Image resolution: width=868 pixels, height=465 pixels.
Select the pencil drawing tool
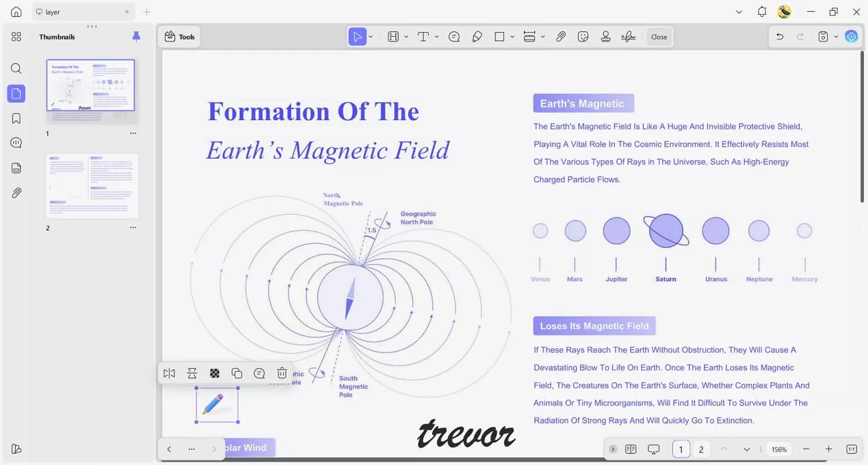[477, 37]
